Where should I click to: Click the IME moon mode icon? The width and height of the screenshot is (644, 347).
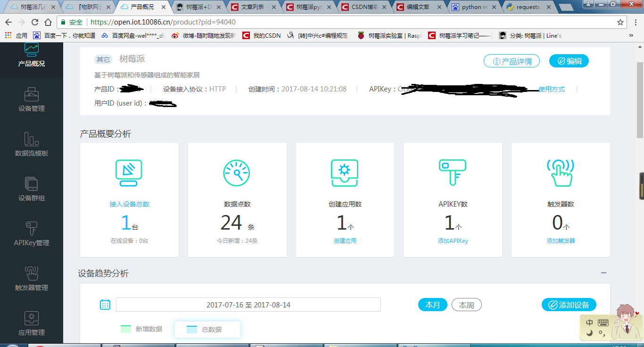pos(589,333)
